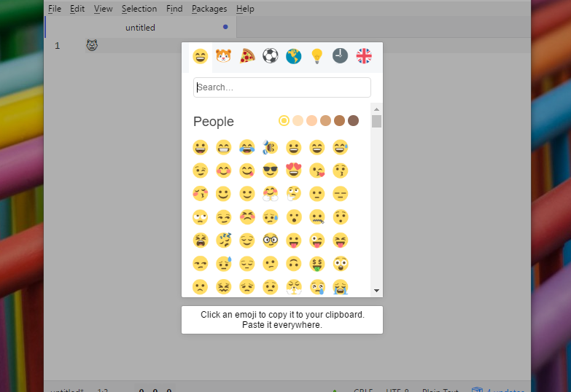Select the untitled editor tab
Image resolution: width=571 pixels, height=392 pixels.
[x=141, y=27]
